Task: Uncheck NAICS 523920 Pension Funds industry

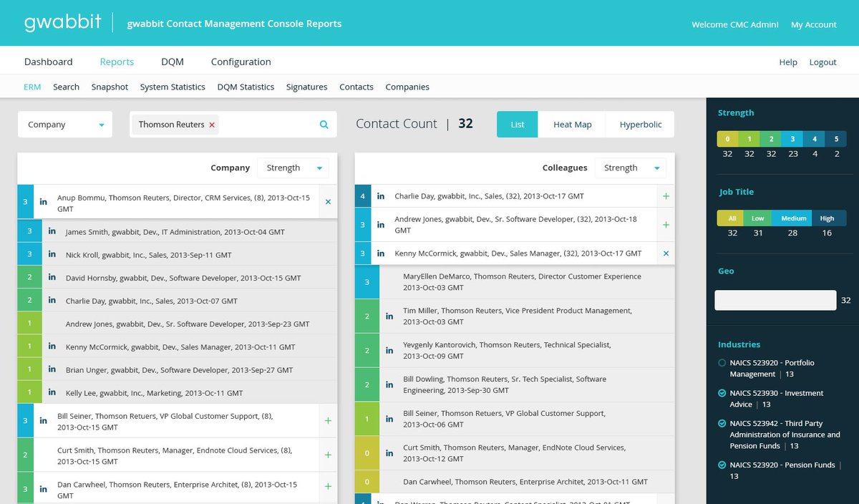Action: [x=722, y=465]
